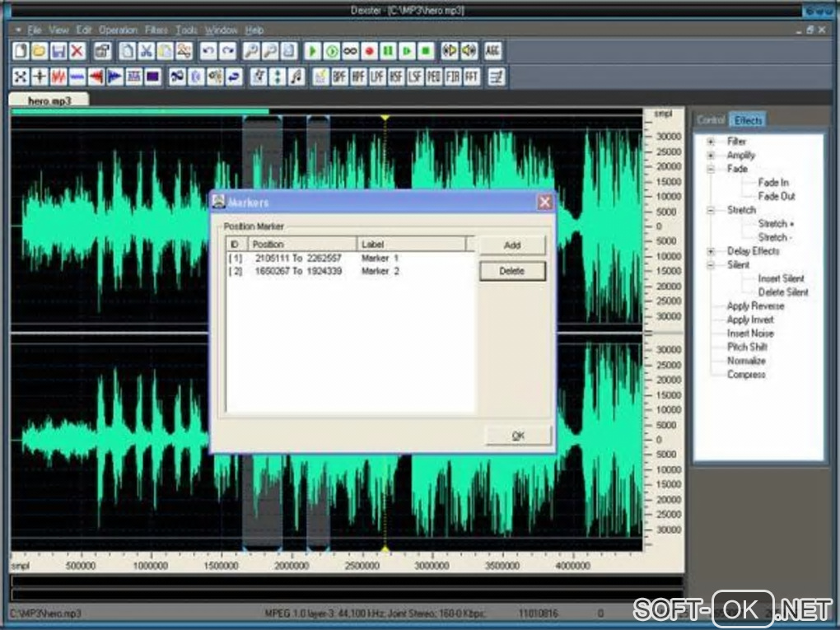The width and height of the screenshot is (840, 630).
Task: Confirm Markers dialog with OK
Action: coord(518,436)
